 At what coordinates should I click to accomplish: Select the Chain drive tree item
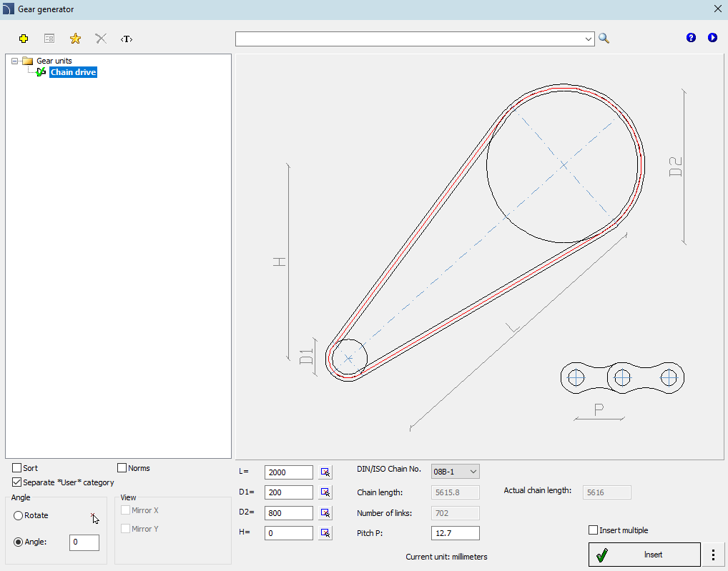tap(74, 72)
